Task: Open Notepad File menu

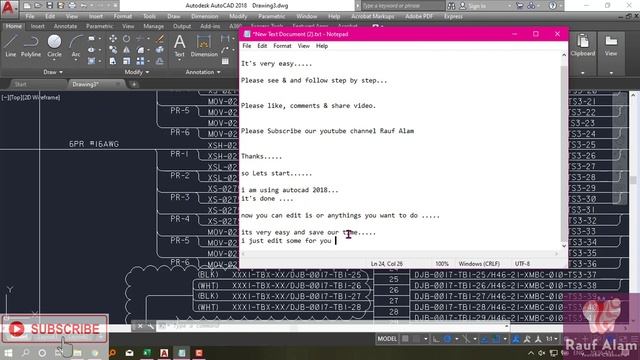Action: (x=247, y=46)
